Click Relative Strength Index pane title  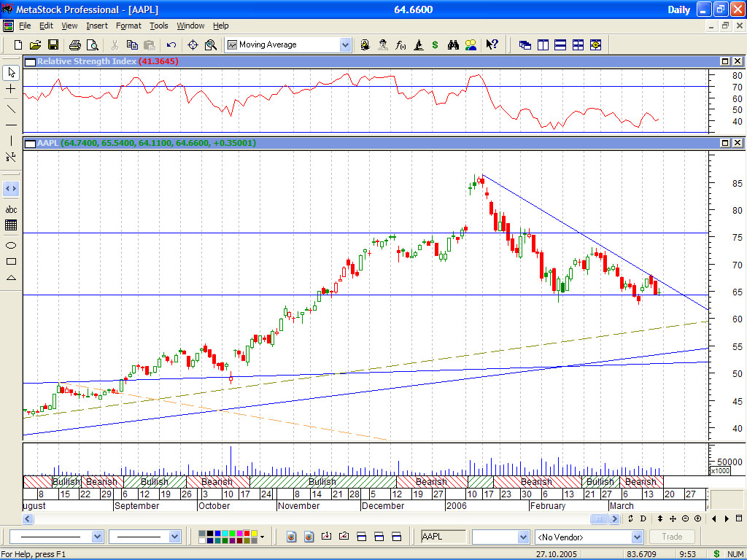click(87, 61)
